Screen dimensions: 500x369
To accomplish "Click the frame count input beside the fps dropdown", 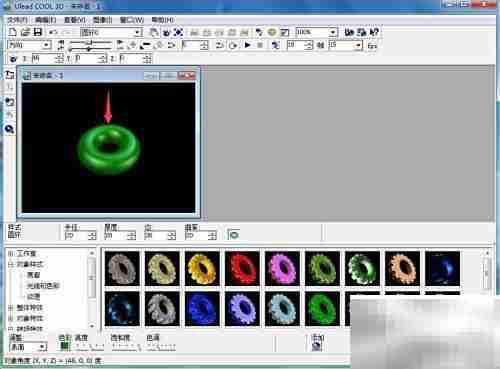I will tap(296, 45).
